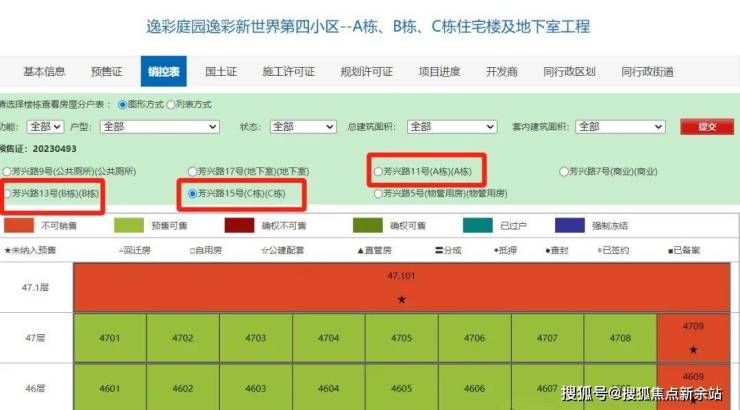Image resolution: width=740 pixels, height=410 pixels.
Task: Click the 确权不可售 color swatch
Action: (x=239, y=226)
